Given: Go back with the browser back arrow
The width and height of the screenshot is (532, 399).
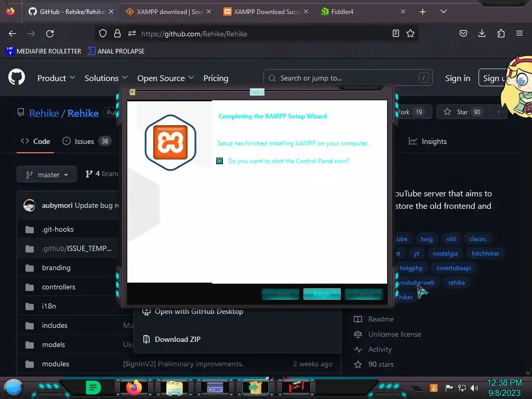Looking at the screenshot, I should [12, 34].
